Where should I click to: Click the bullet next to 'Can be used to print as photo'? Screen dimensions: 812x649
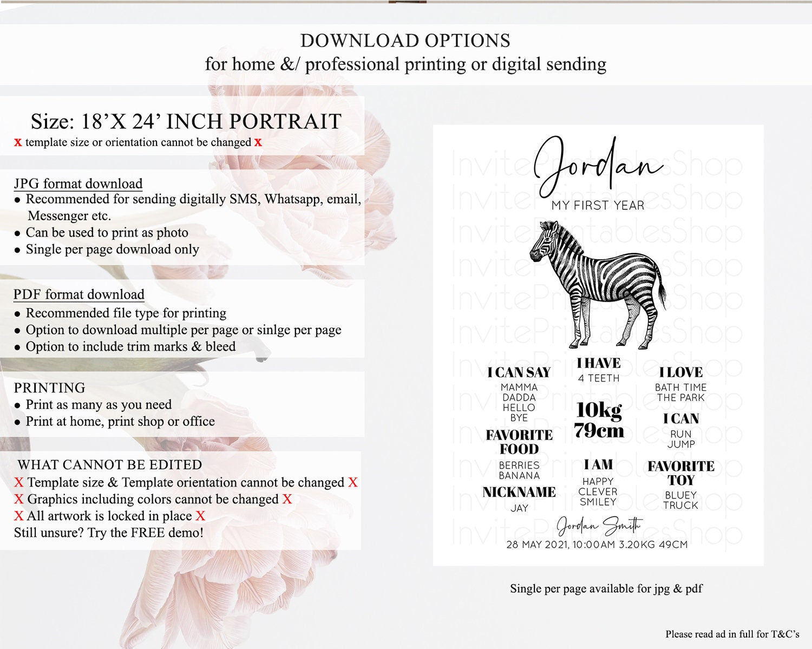point(18,233)
